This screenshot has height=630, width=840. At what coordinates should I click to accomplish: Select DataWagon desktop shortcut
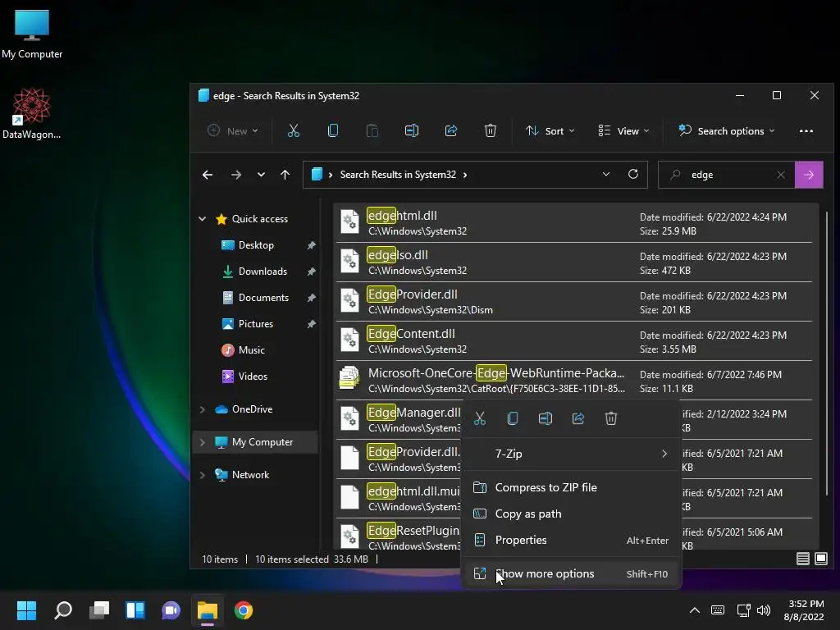click(x=32, y=113)
